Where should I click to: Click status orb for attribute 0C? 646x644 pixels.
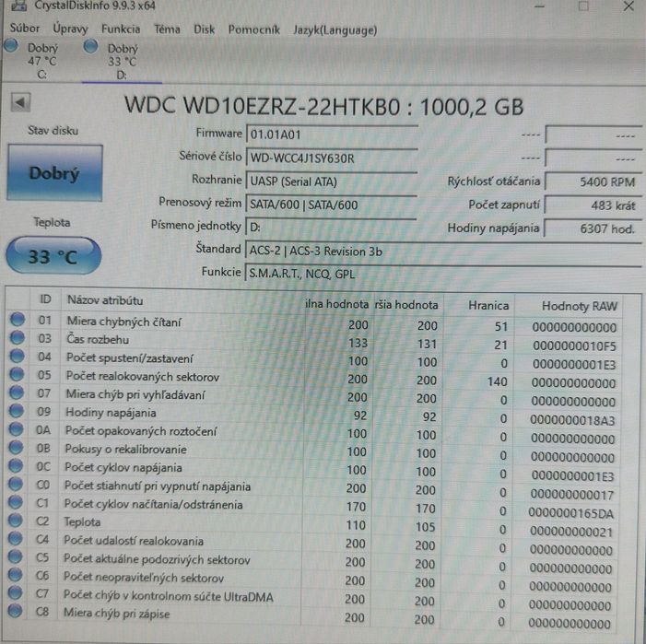16,465
